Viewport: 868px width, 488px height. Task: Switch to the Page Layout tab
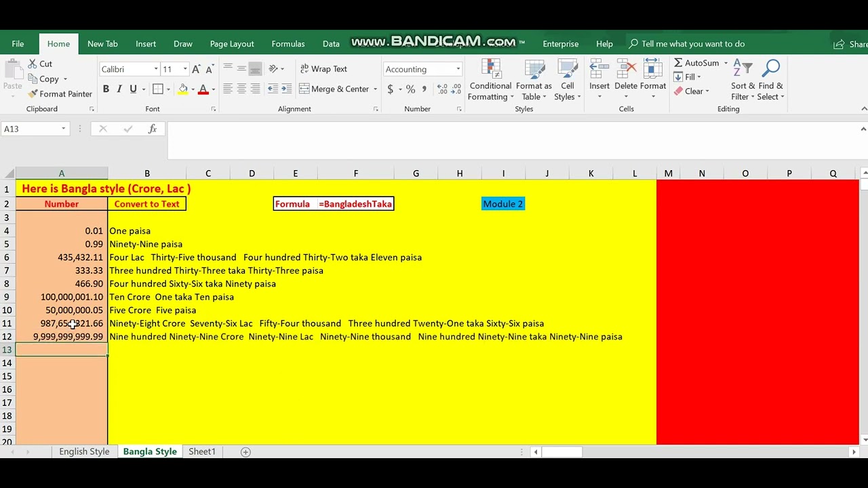(x=232, y=44)
